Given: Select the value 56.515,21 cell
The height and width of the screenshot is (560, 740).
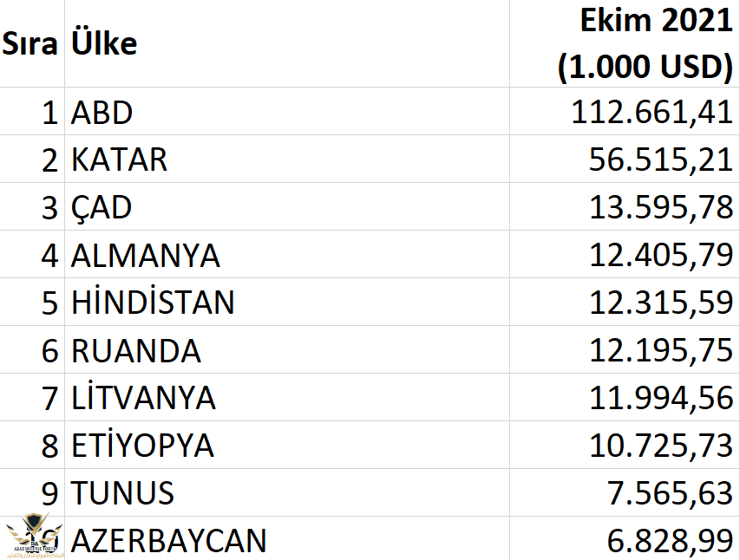Looking at the screenshot, I should point(625,159).
